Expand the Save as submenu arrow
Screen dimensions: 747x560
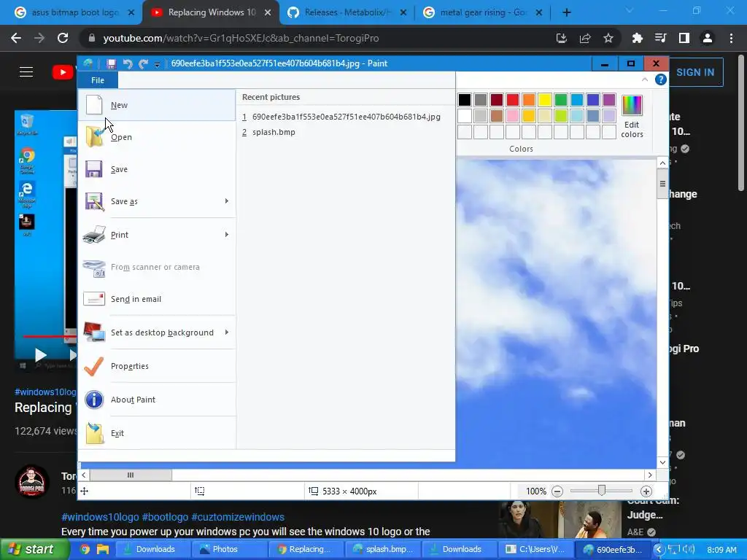[227, 201]
